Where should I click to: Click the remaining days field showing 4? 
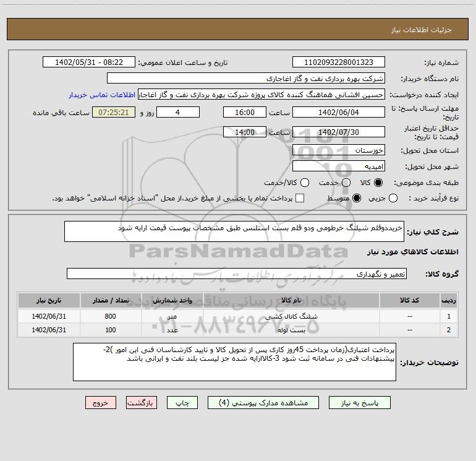(x=178, y=112)
